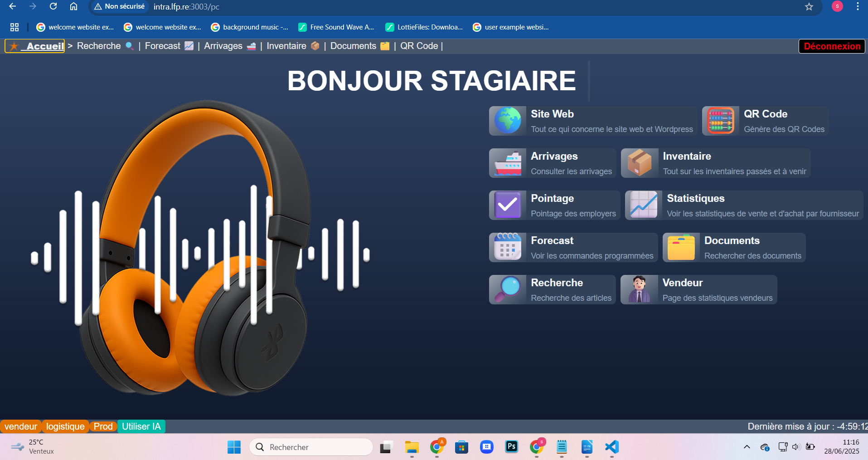Switch to the Forecast navigation item

(x=163, y=46)
